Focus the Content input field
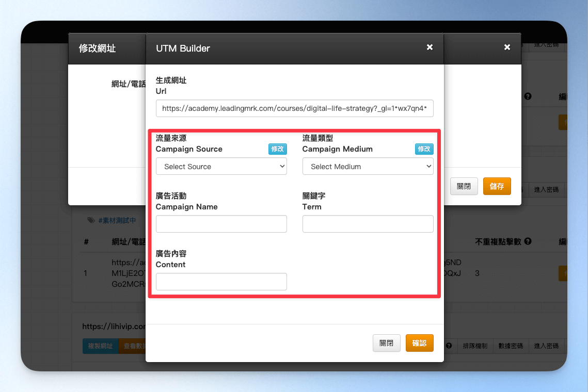Screen dimensions: 588x392 tap(221, 282)
